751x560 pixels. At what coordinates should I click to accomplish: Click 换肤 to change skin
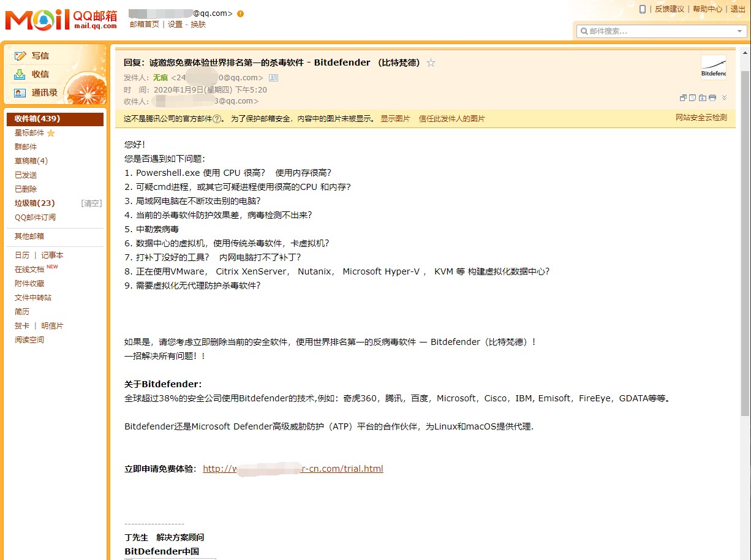198,25
